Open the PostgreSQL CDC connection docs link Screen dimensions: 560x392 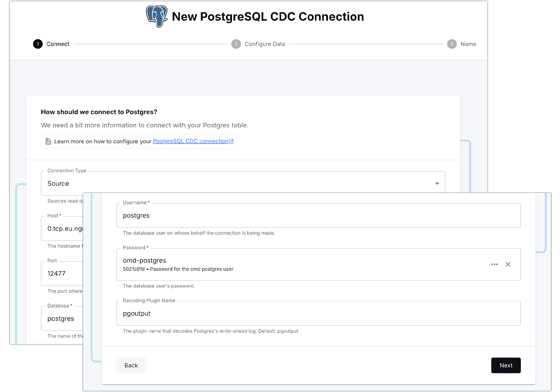pyautogui.click(x=190, y=141)
